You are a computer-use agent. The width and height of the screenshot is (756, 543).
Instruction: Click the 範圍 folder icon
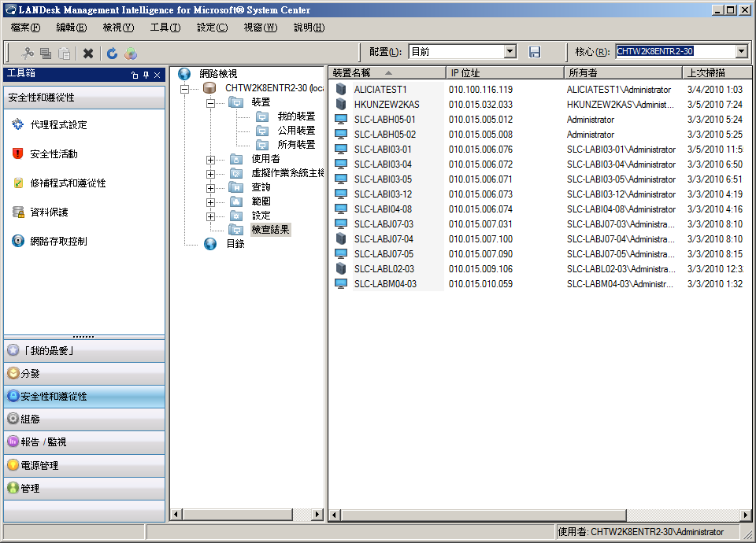(x=235, y=201)
